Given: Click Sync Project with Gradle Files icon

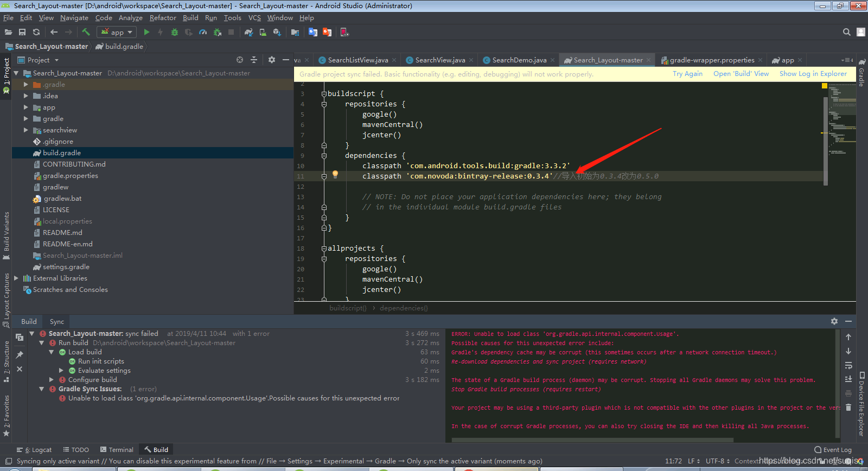Looking at the screenshot, I should point(248,32).
